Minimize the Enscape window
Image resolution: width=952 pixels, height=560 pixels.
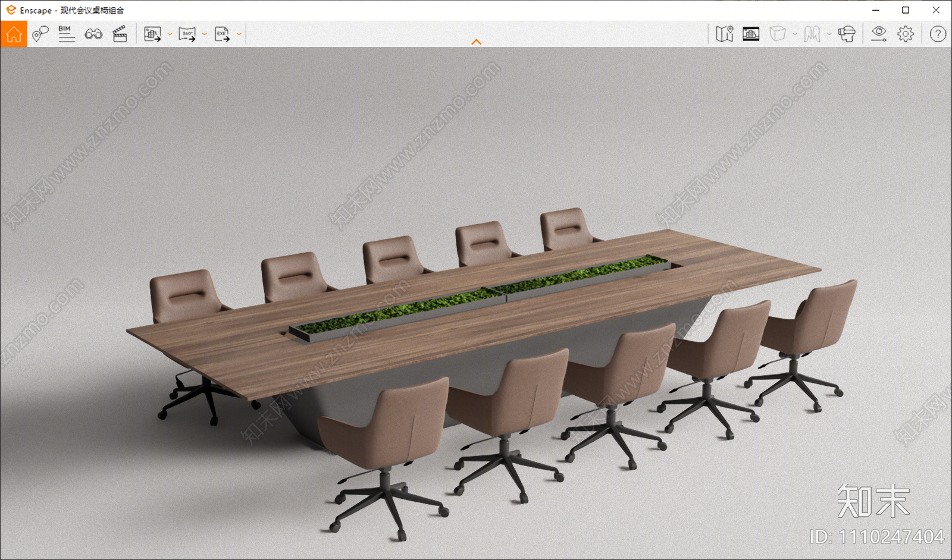tap(876, 10)
